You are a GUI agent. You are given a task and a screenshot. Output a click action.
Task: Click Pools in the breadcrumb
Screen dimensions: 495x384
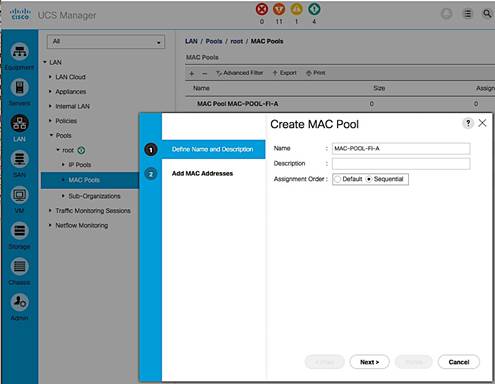click(214, 41)
